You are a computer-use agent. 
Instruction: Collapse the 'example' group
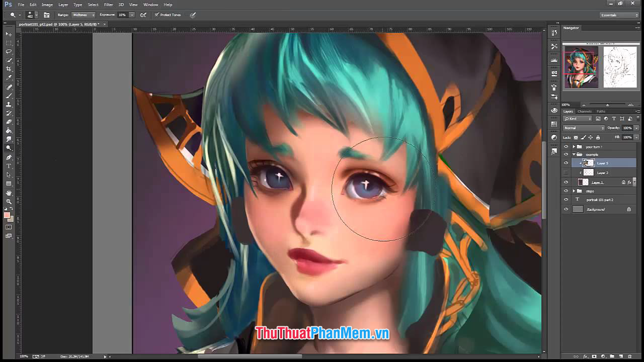click(x=574, y=154)
